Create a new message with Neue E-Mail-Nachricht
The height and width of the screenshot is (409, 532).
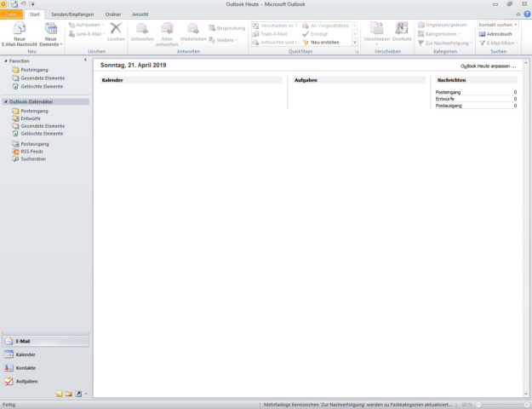pyautogui.click(x=20, y=33)
